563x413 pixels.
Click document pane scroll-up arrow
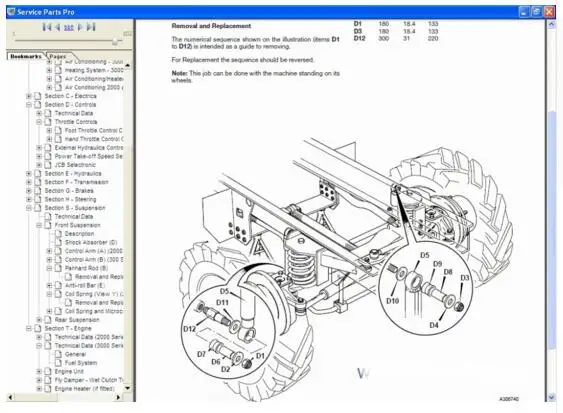(551, 24)
